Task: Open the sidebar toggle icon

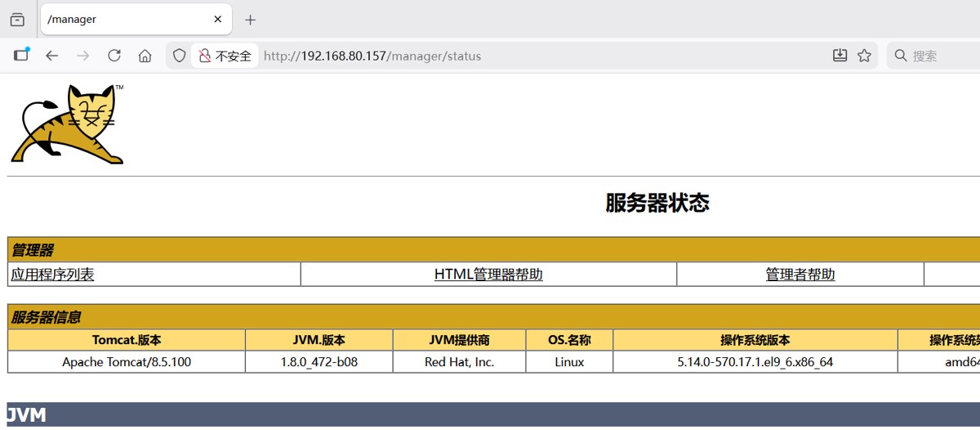Action: (x=21, y=56)
